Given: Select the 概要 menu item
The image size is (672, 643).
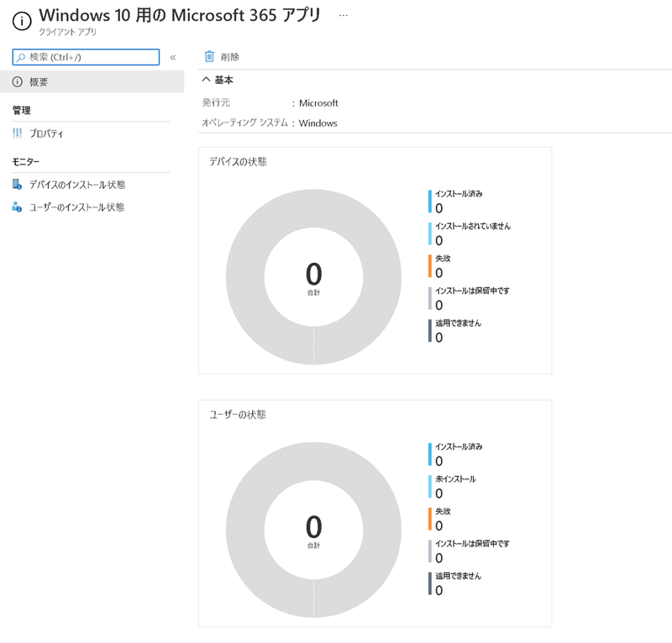Looking at the screenshot, I should click(x=92, y=81).
